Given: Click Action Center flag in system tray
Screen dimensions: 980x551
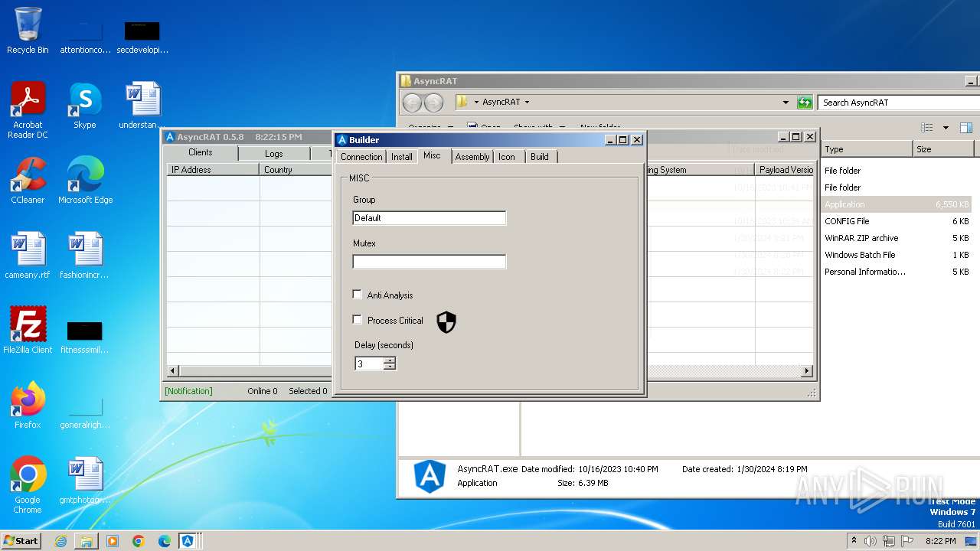Looking at the screenshot, I should [908, 541].
